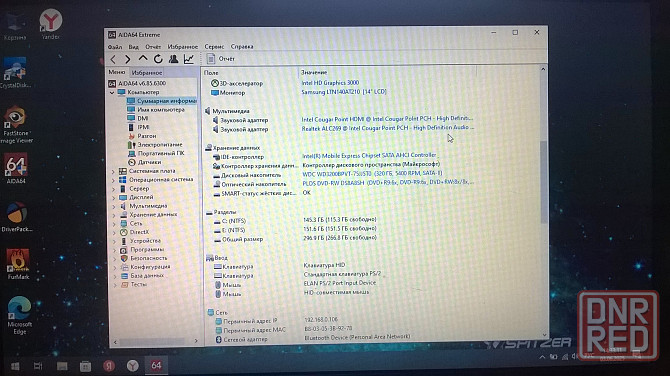Open the Вид menu
Screen dimensions: 670x376
[133, 47]
